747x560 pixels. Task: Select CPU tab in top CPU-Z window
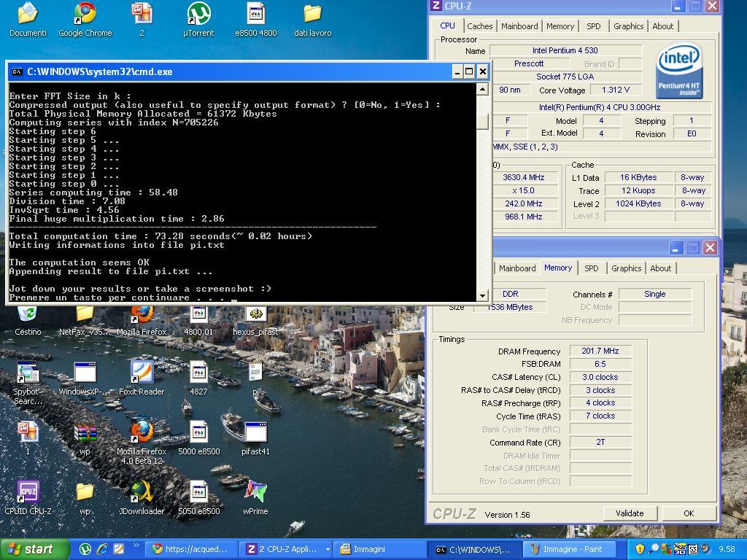tap(447, 26)
